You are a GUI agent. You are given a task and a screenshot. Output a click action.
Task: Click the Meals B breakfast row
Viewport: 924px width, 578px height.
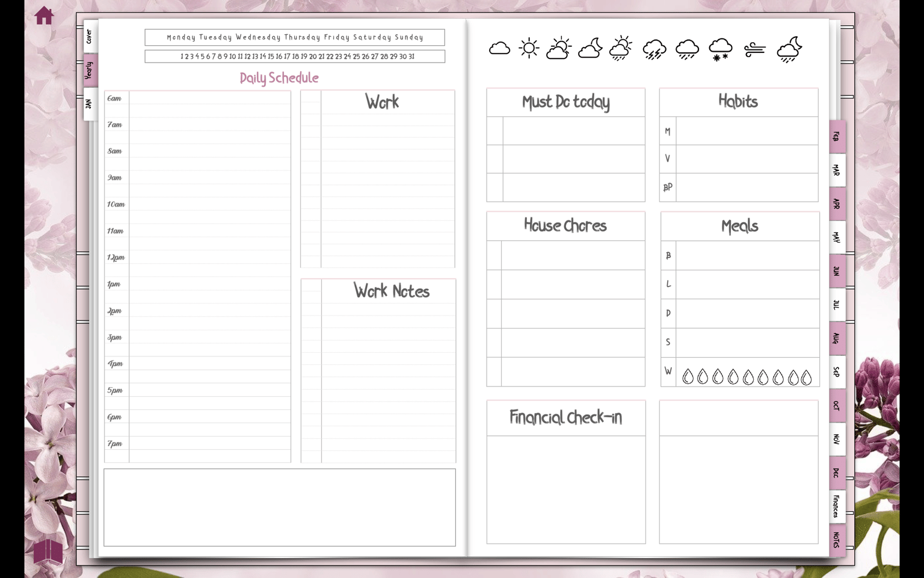coord(747,255)
